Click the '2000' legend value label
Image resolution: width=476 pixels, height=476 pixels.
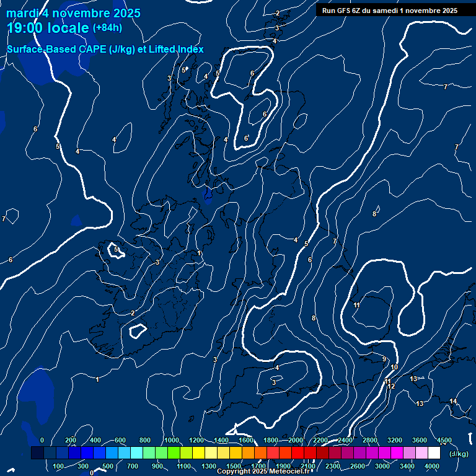296,440
